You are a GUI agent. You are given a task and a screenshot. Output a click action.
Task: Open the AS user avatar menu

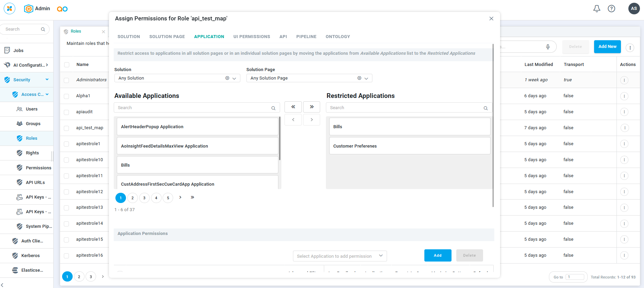pos(634,9)
